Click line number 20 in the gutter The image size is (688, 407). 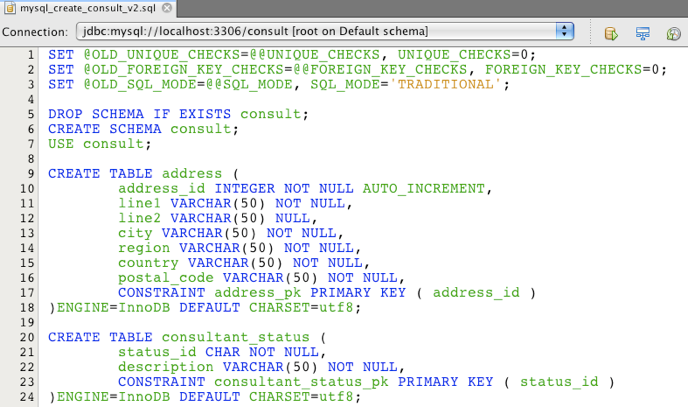point(27,337)
